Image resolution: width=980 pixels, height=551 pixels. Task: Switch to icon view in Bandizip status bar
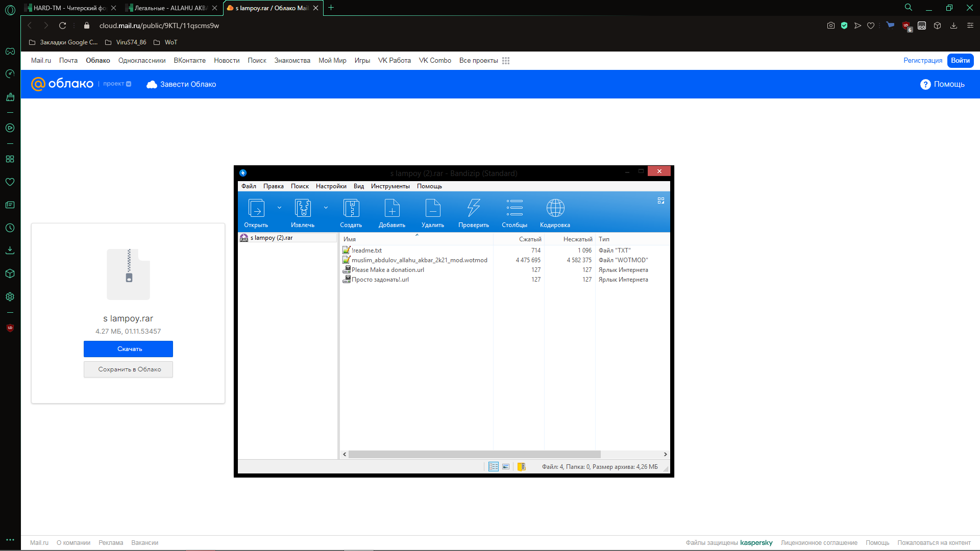pos(506,466)
